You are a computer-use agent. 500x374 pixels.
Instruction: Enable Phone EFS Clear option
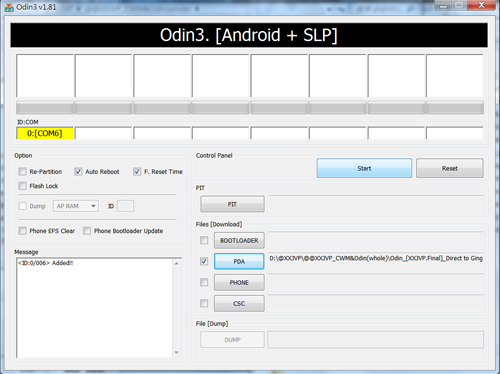point(22,231)
